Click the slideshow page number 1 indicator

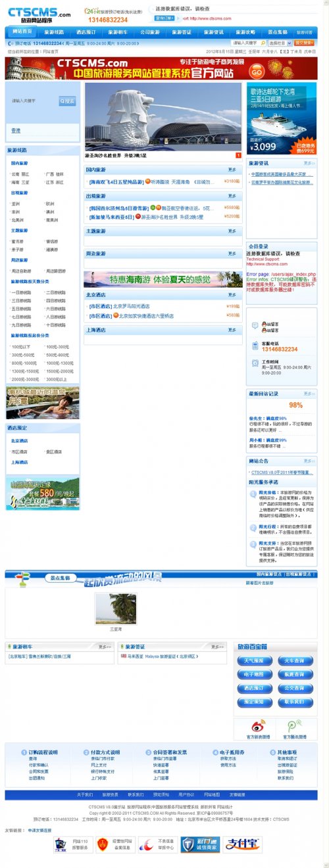click(x=239, y=156)
